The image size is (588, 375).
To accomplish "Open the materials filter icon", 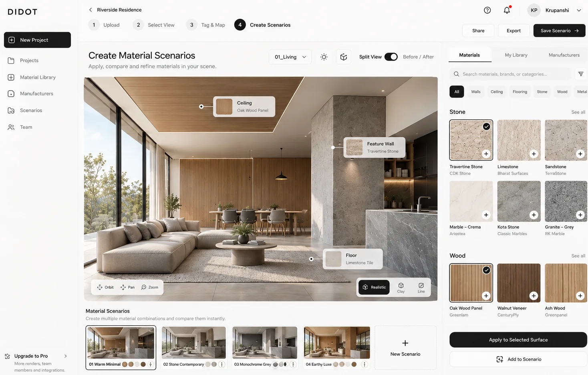I will click(581, 74).
